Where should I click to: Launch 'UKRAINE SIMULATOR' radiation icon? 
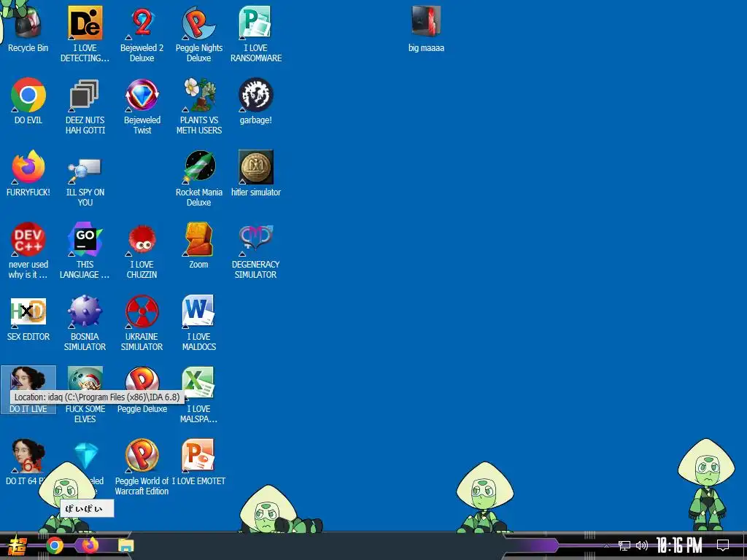[x=142, y=322]
